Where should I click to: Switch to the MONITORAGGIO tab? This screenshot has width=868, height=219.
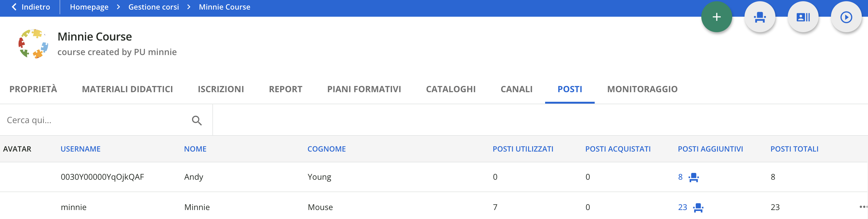(642, 89)
